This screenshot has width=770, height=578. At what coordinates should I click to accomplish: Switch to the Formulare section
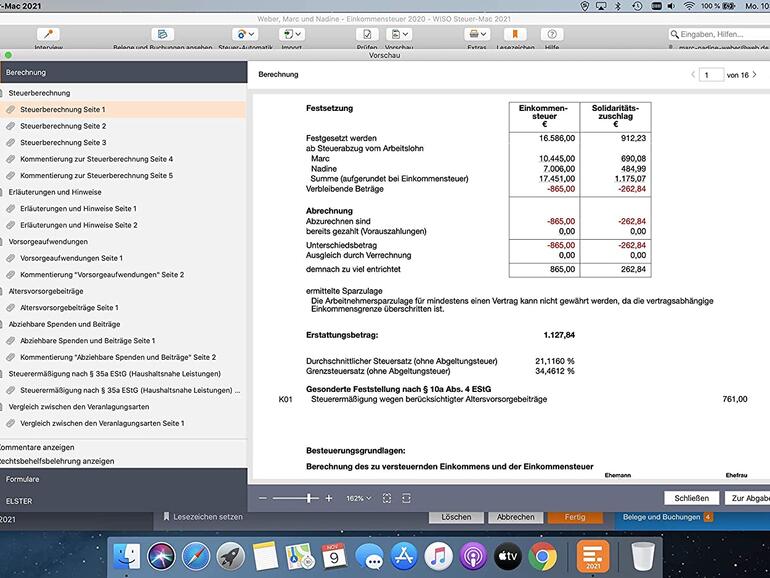tap(123, 479)
